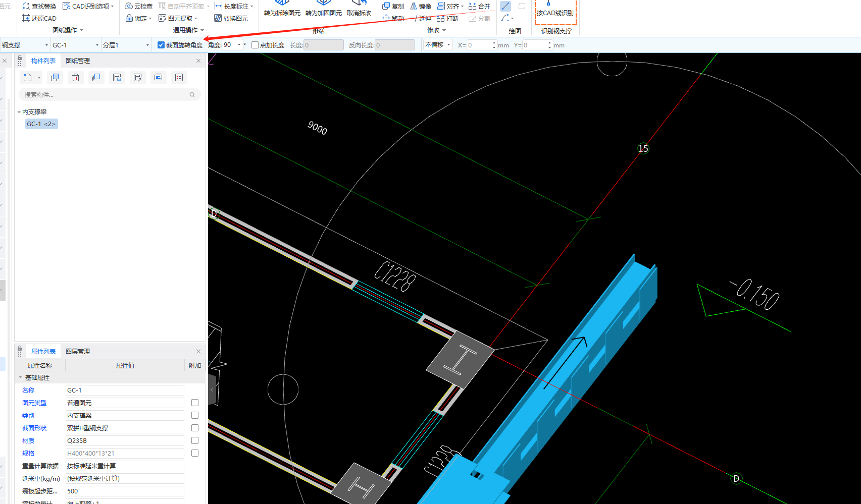The width and height of the screenshot is (861, 504).
Task: Enable the 点加长度 checkbox
Action: point(255,45)
